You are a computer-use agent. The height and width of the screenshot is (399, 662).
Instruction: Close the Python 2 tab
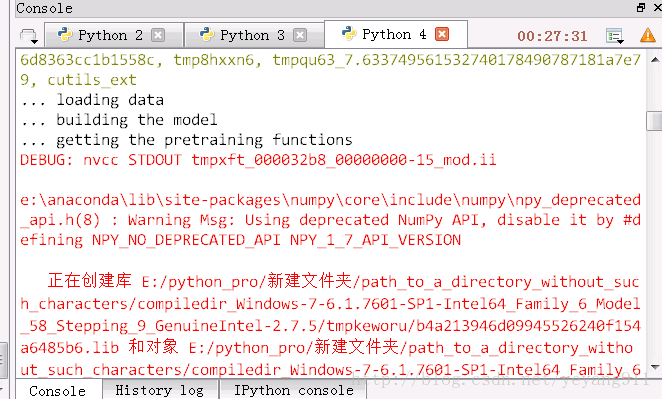158,35
